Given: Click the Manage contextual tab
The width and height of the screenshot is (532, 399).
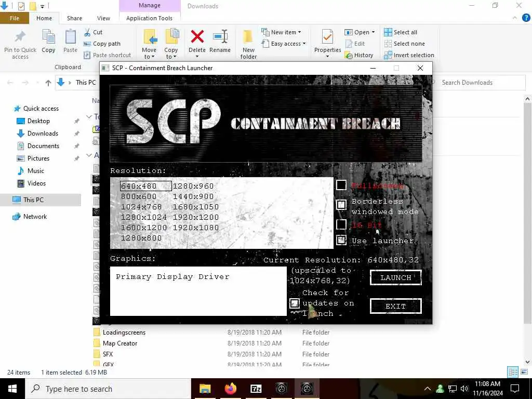Looking at the screenshot, I should click(x=150, y=5).
